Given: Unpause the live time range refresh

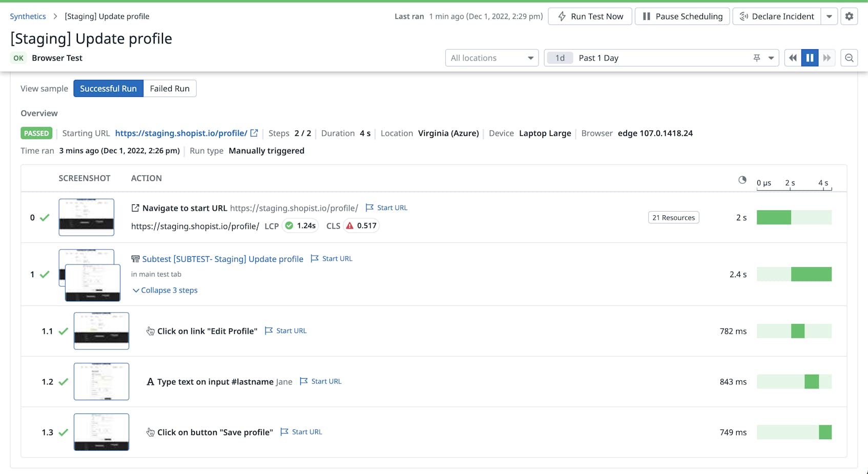Looking at the screenshot, I should 810,57.
